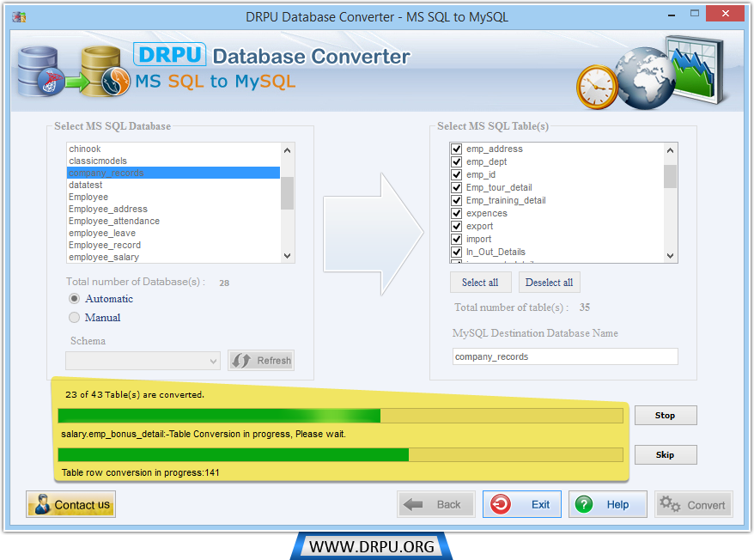
Task: Click the Refresh button label
Action: tap(274, 361)
